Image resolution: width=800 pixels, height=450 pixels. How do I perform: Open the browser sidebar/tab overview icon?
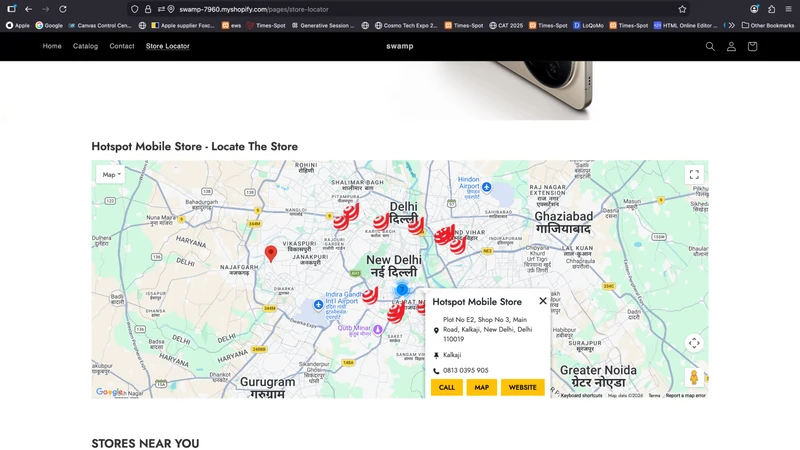tap(11, 9)
